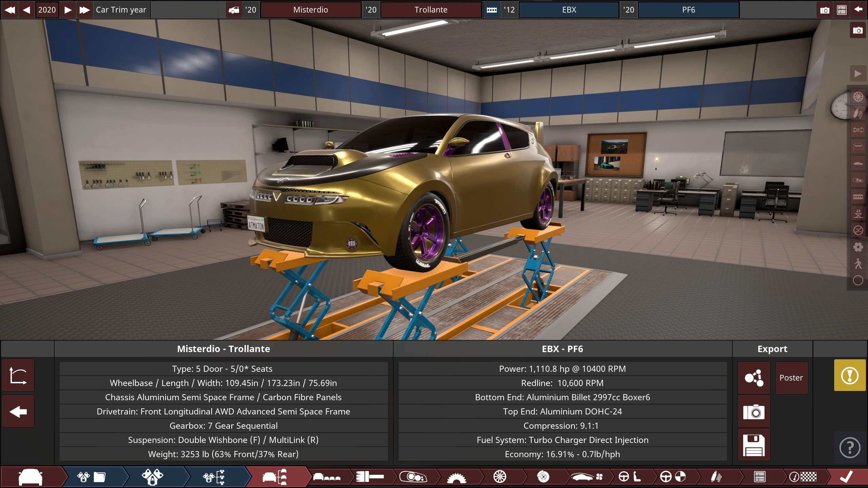Viewport: 868px width, 488px height.
Task: Click the back arrow in top-right corner
Action: [858, 10]
